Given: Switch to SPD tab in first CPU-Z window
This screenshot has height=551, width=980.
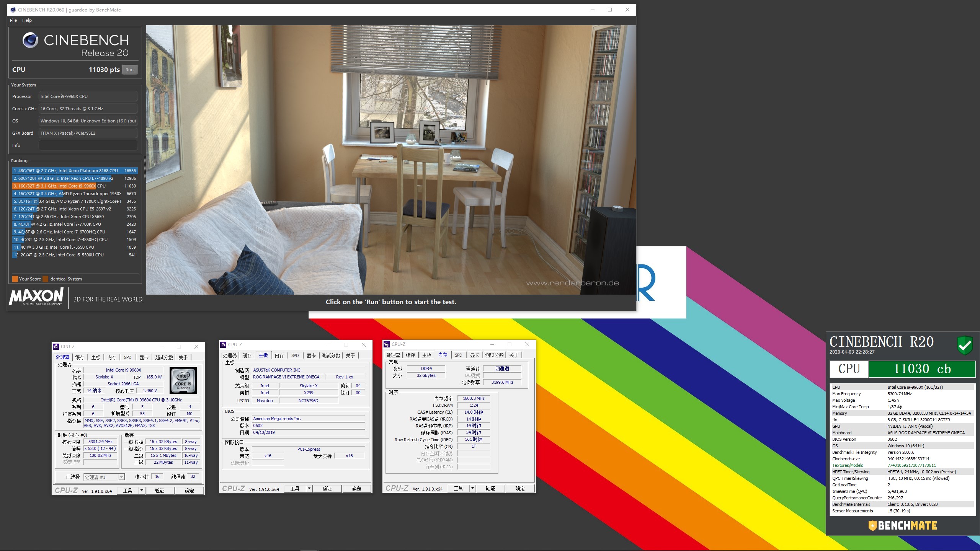Looking at the screenshot, I should [128, 357].
